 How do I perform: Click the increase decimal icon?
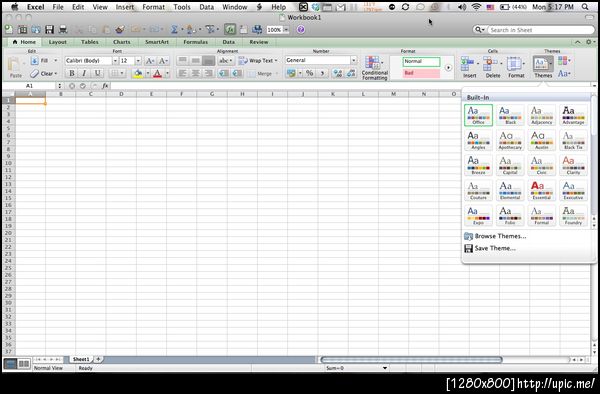338,73
